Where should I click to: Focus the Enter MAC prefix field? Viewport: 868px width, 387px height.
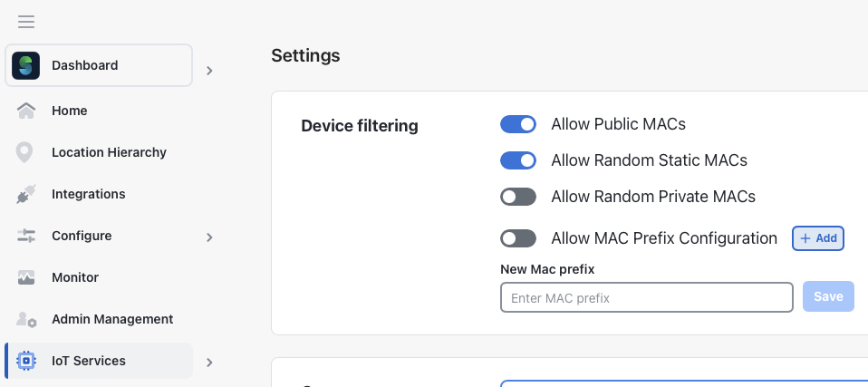[x=647, y=297]
